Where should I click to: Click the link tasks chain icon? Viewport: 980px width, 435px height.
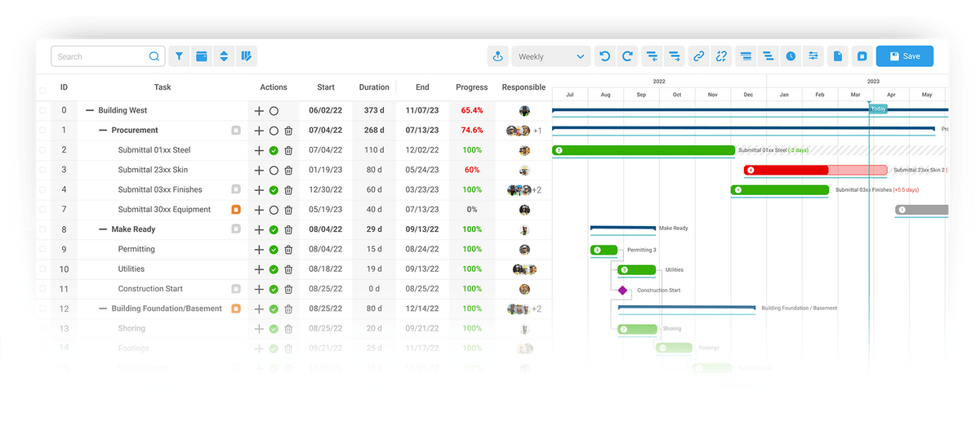click(698, 56)
